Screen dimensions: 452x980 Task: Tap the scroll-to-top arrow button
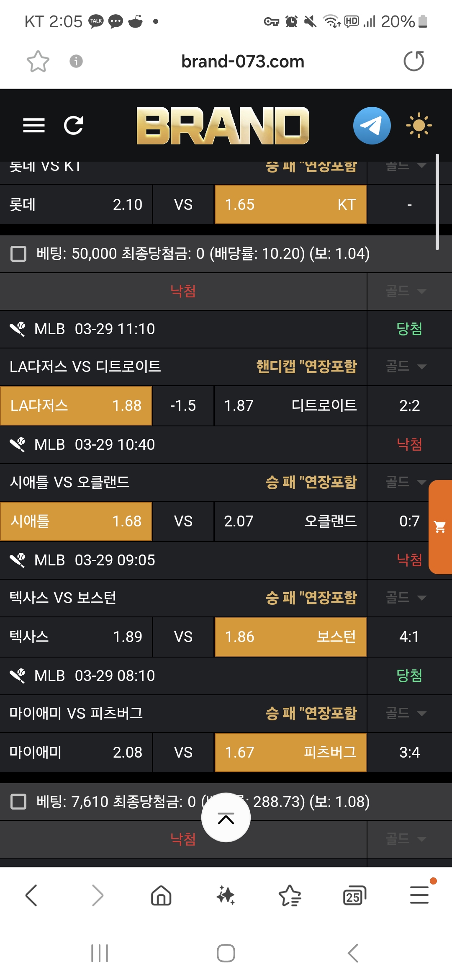(226, 818)
